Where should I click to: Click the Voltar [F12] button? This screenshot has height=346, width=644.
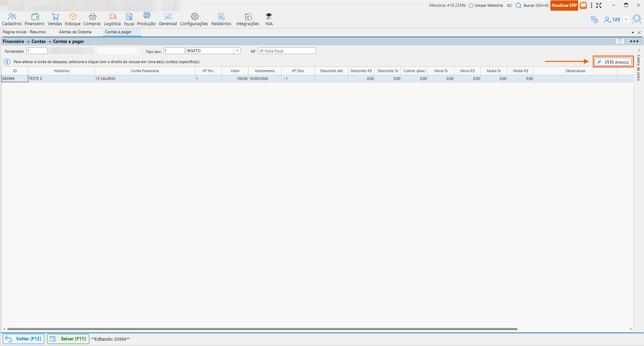click(24, 339)
